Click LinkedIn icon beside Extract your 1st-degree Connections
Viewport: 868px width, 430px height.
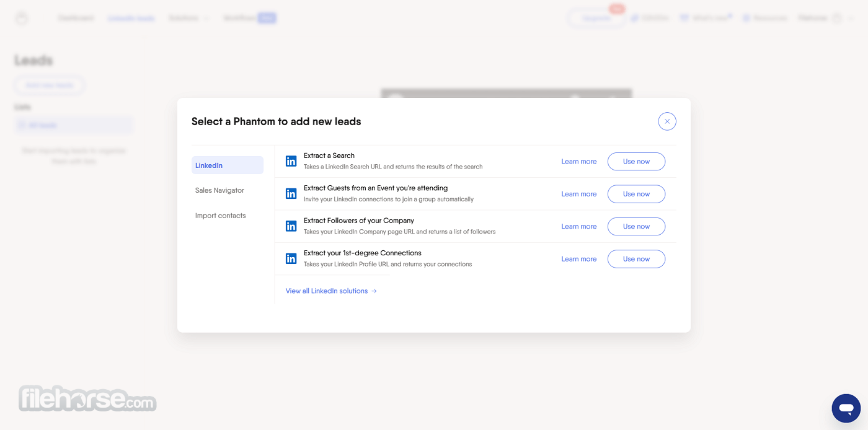[x=291, y=259]
